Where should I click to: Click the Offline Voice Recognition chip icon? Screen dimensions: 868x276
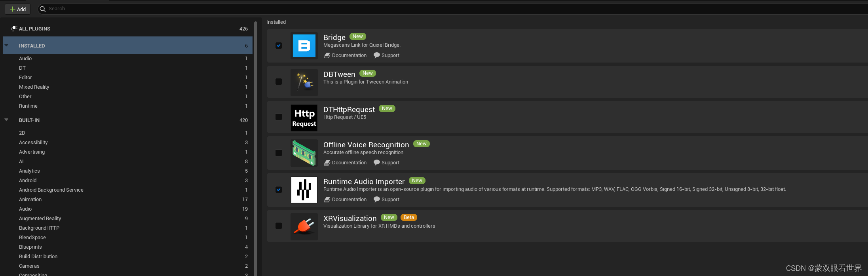(304, 153)
